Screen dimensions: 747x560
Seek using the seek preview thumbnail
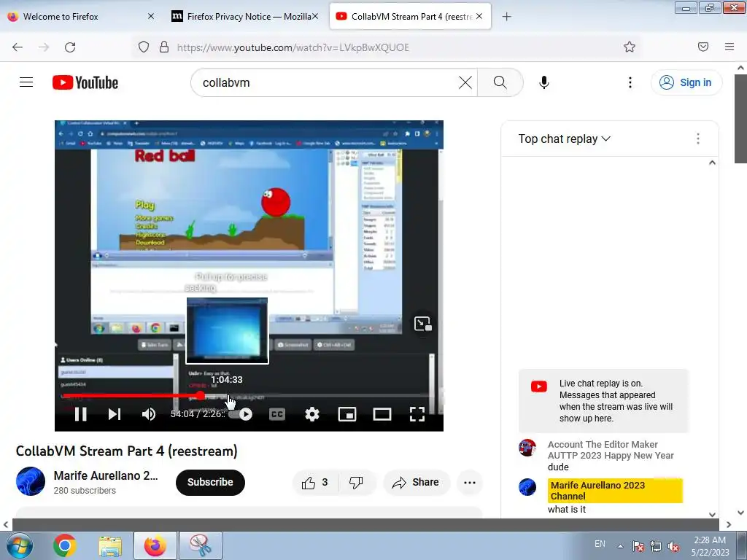click(228, 331)
